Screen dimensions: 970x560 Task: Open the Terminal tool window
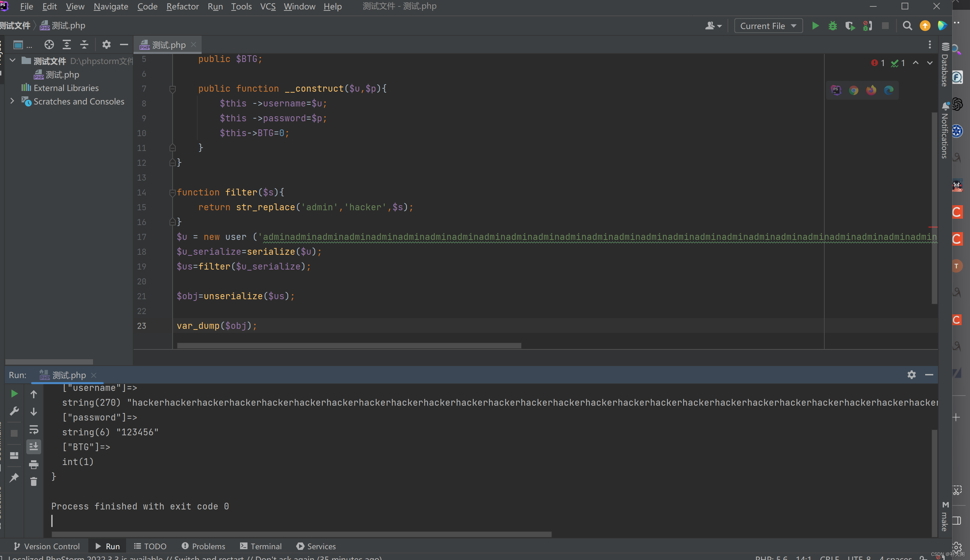click(x=261, y=546)
